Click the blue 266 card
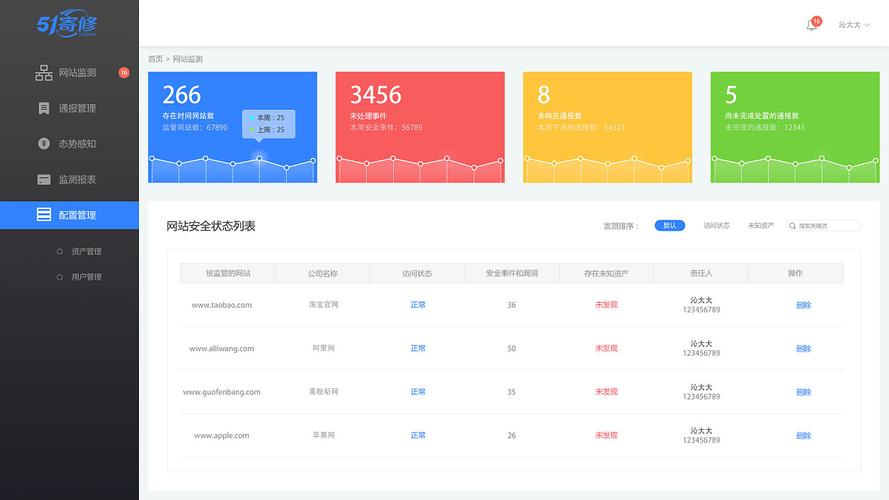889x500 pixels. [232, 127]
